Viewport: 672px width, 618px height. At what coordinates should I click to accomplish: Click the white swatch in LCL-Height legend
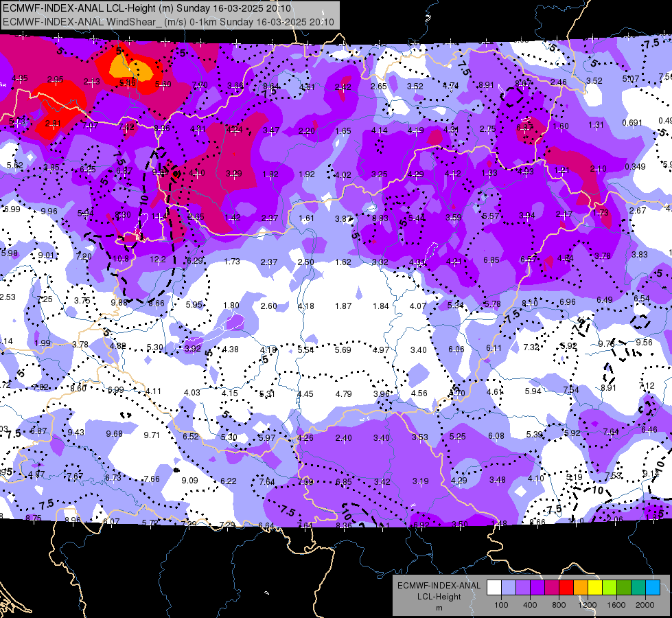tap(494, 588)
